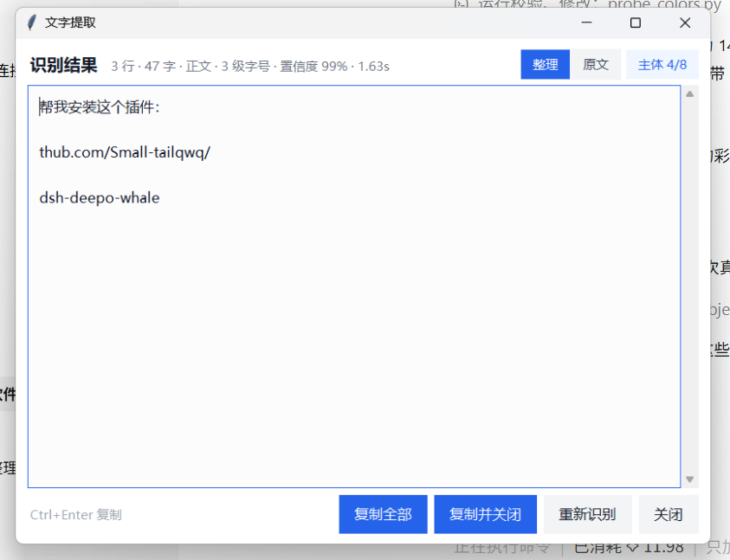Click the 重新识别 button

click(587, 514)
